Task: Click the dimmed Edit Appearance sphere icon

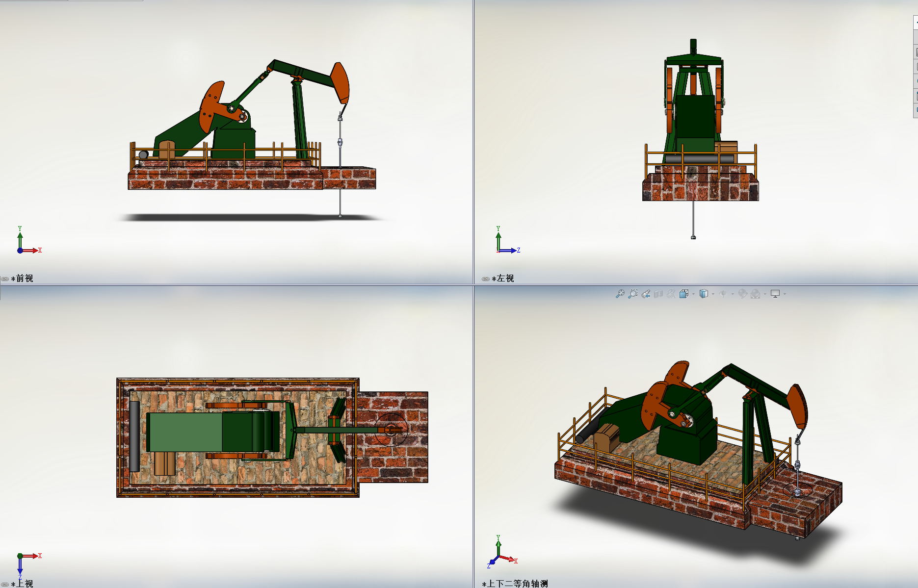Action: (x=742, y=294)
